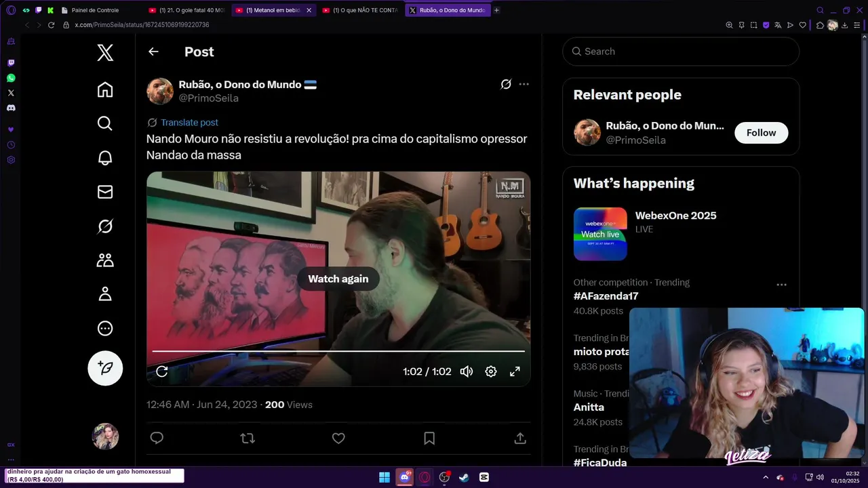Share the post with upload icon
Screen dimensions: 868x488
point(520,439)
